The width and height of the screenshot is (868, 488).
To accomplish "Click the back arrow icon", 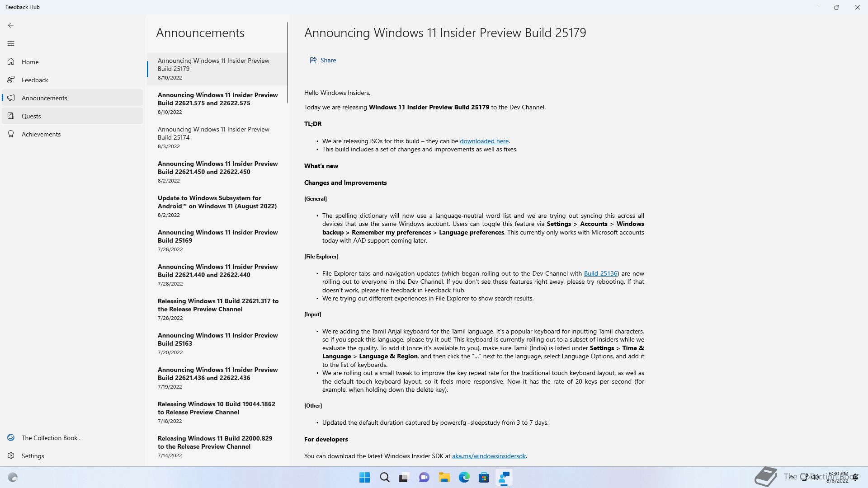I will pos(11,25).
